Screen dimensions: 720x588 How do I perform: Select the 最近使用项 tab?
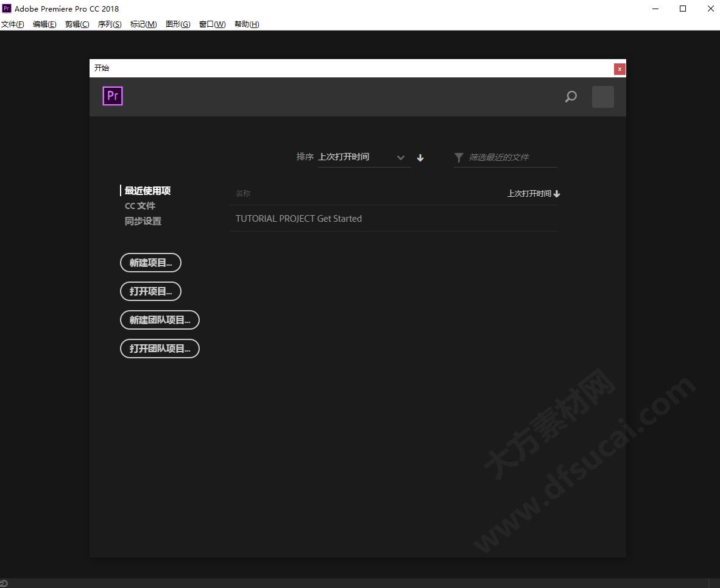tap(147, 191)
